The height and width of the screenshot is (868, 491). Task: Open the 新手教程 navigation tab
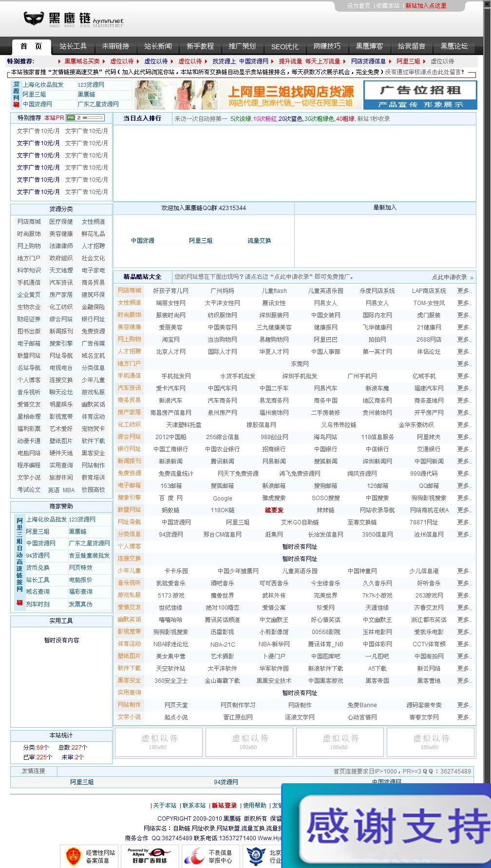point(200,46)
